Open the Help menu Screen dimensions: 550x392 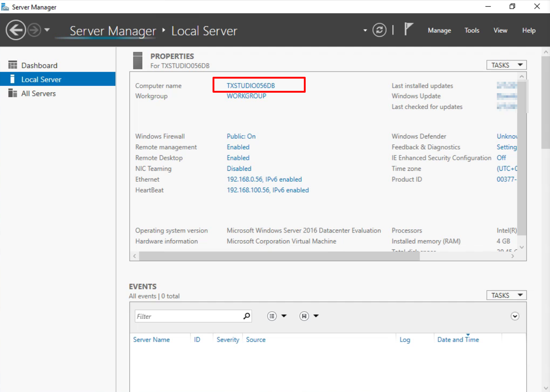(529, 30)
